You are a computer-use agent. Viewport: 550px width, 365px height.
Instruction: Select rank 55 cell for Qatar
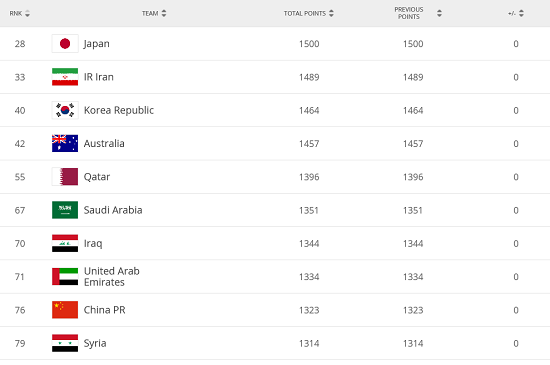(x=20, y=177)
